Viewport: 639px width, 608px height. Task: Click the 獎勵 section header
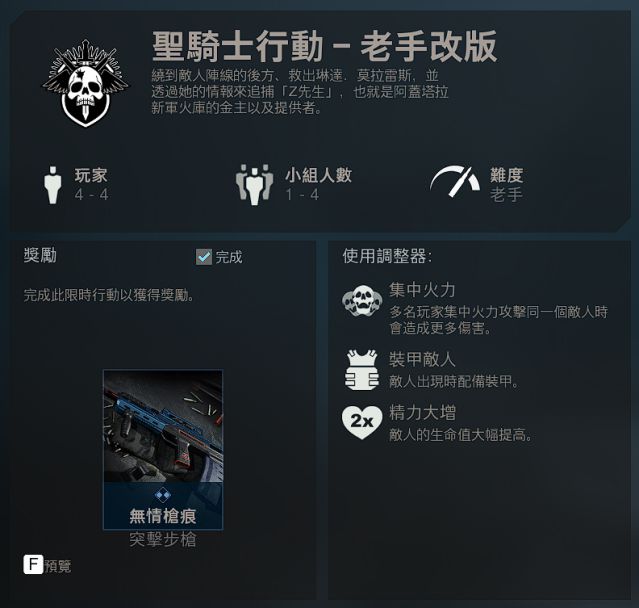point(40,256)
